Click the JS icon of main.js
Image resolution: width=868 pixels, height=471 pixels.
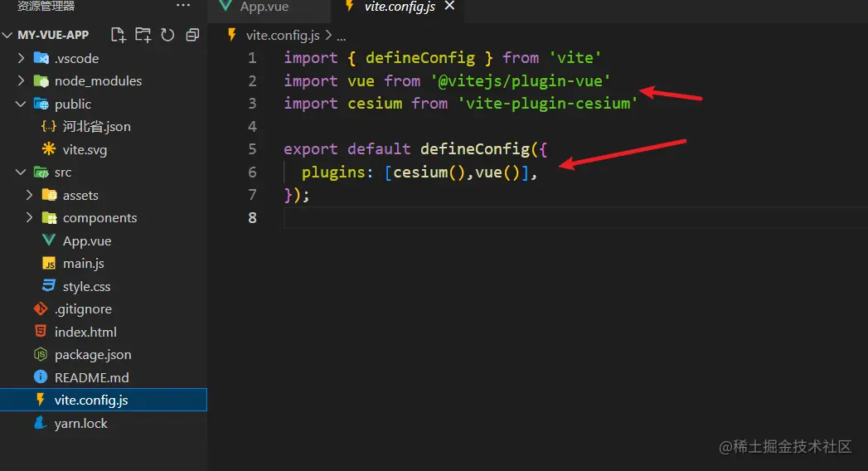49,264
